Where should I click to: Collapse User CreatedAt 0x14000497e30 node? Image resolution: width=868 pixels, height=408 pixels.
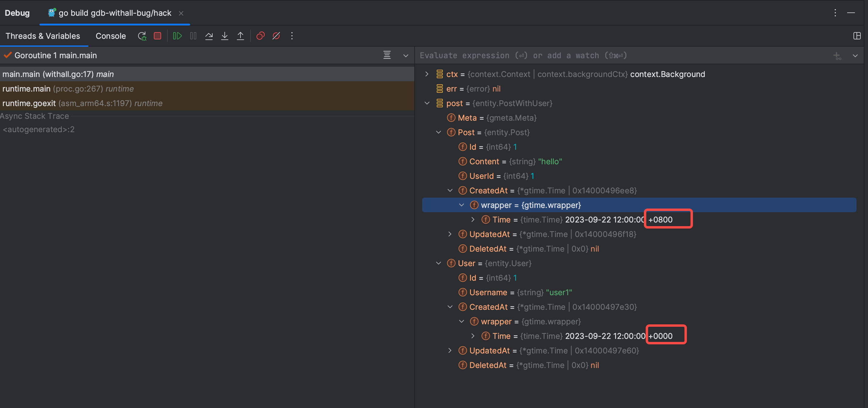450,306
